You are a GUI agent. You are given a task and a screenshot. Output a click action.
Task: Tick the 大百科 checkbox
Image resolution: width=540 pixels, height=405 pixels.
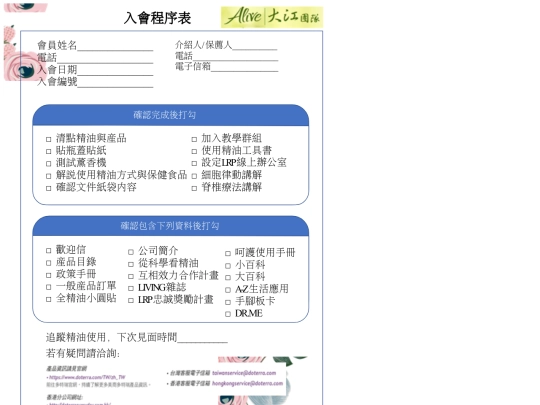pos(228,278)
